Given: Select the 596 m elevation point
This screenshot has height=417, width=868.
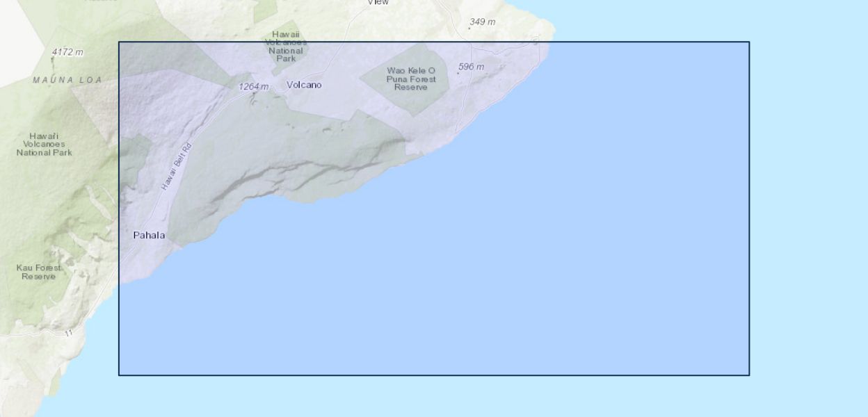Looking at the screenshot, I should point(471,67).
